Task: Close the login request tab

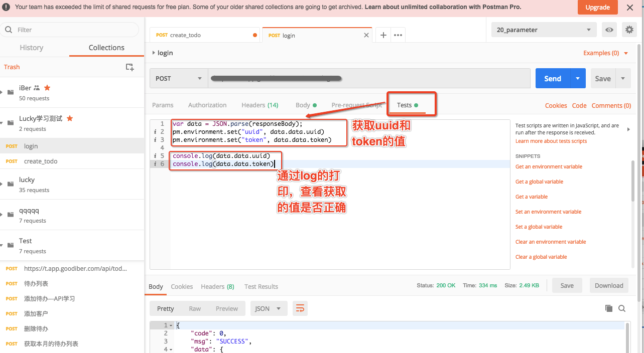Action: click(x=366, y=35)
